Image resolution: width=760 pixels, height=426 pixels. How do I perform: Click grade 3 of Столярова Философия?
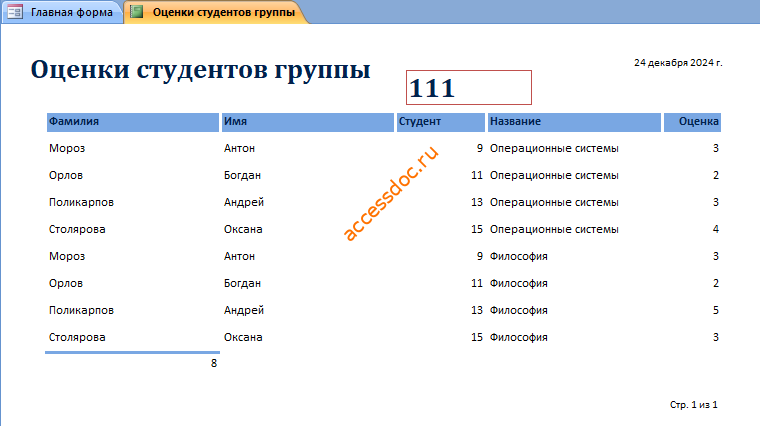click(716, 337)
